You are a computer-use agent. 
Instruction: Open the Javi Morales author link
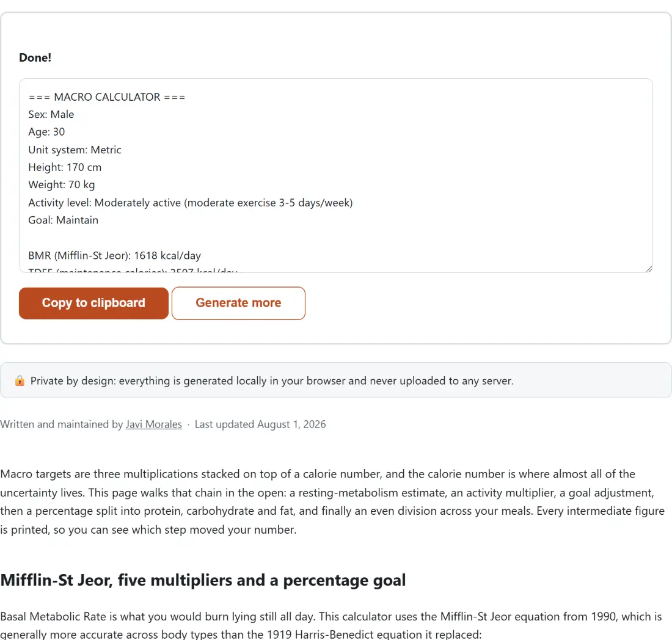(x=153, y=424)
